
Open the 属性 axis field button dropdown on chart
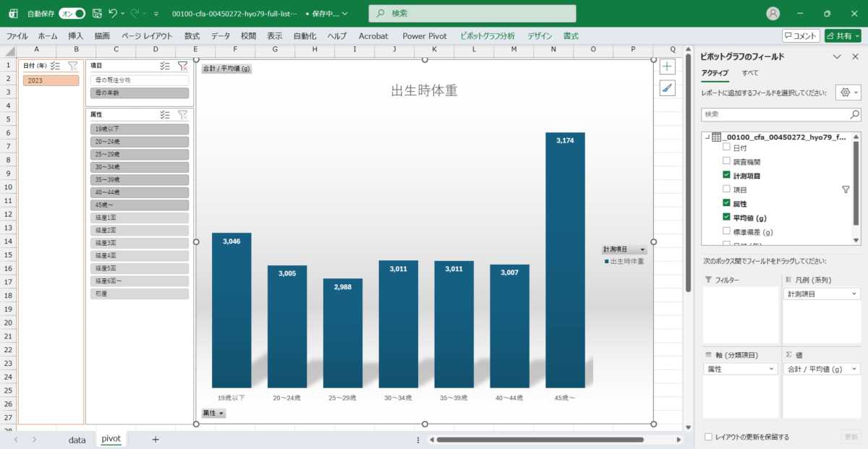coord(213,414)
